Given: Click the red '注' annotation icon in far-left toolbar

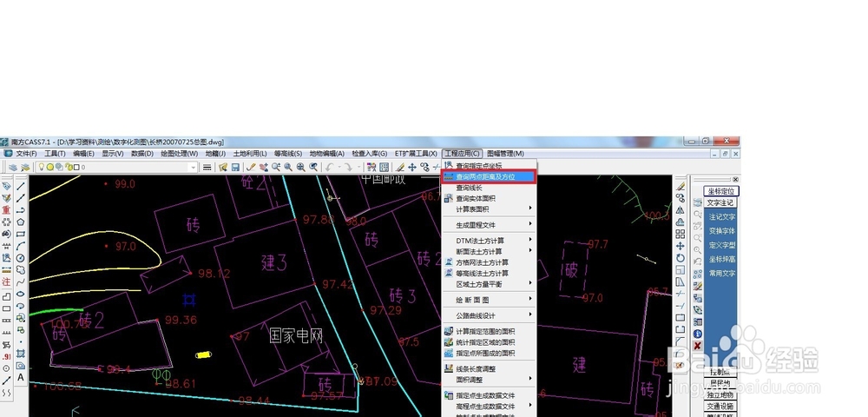Looking at the screenshot, I should pyautogui.click(x=6, y=281).
